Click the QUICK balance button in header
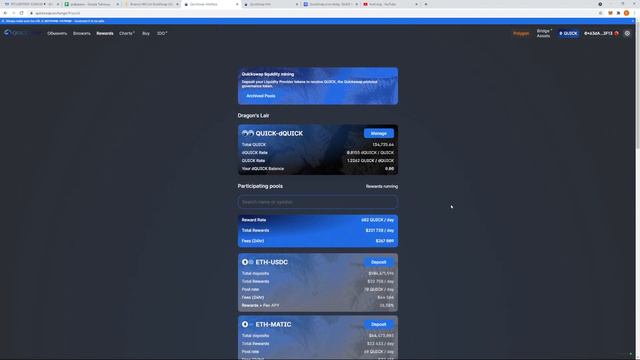 pos(568,33)
